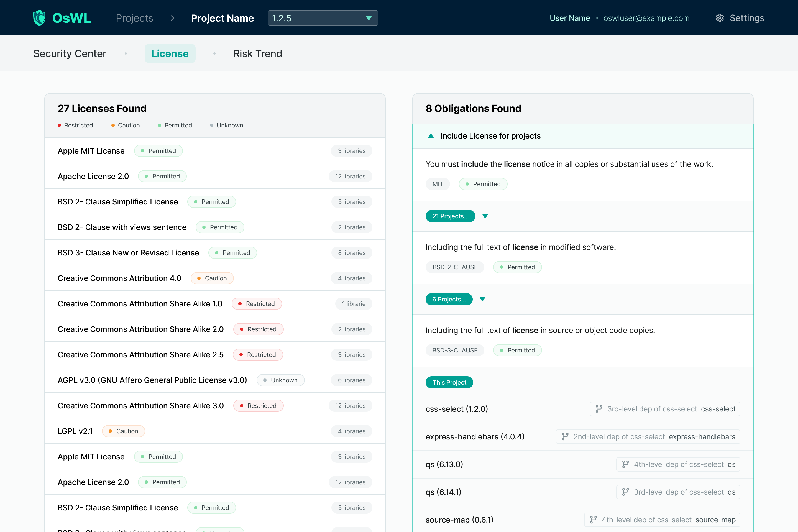Image resolution: width=798 pixels, height=532 pixels.
Task: Select Creative Commons Attribution Share Alike 1.0
Action: click(x=215, y=304)
